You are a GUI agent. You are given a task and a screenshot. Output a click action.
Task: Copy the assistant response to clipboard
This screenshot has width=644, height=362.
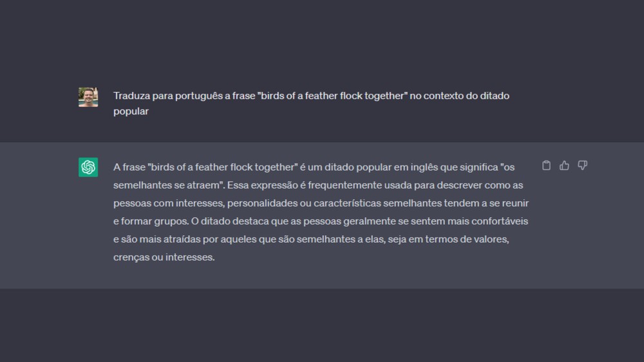click(546, 166)
